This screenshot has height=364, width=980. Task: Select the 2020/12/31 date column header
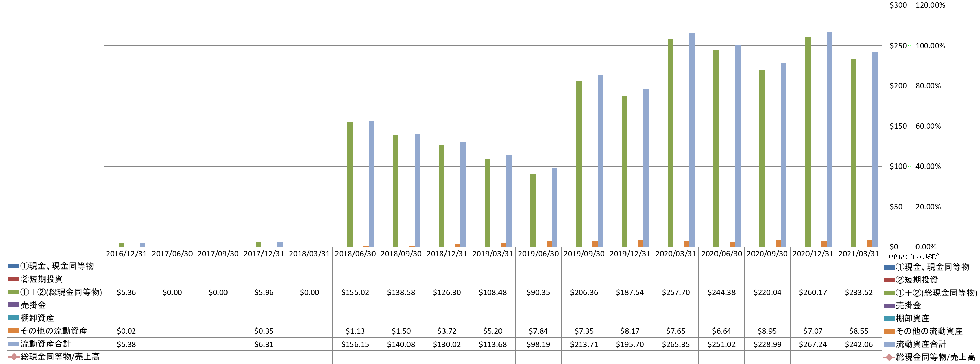(813, 254)
